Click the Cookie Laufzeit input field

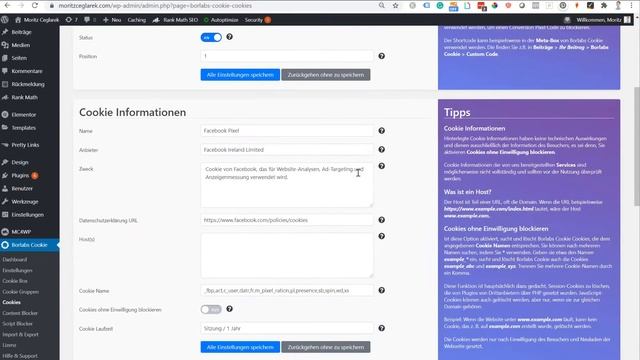pyautogui.click(x=287, y=329)
